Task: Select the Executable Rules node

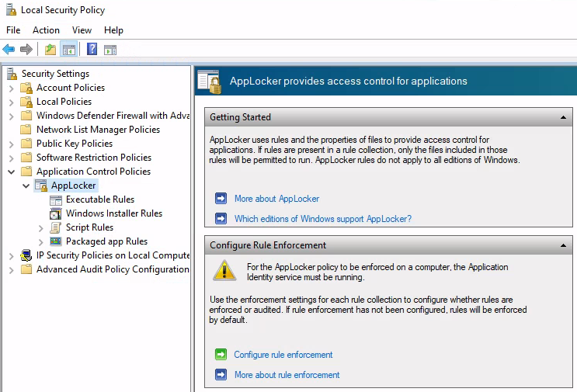Action: pyautogui.click(x=99, y=199)
